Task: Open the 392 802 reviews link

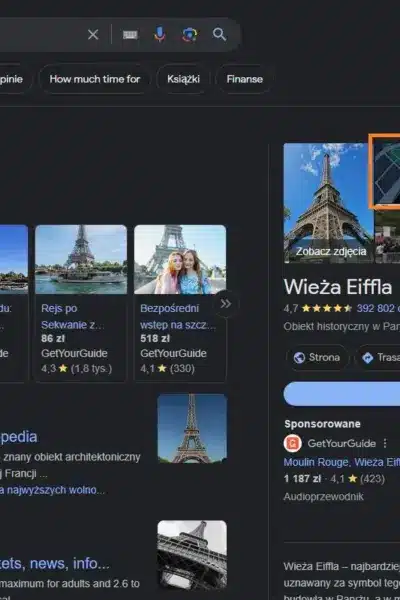Action: coord(378,308)
